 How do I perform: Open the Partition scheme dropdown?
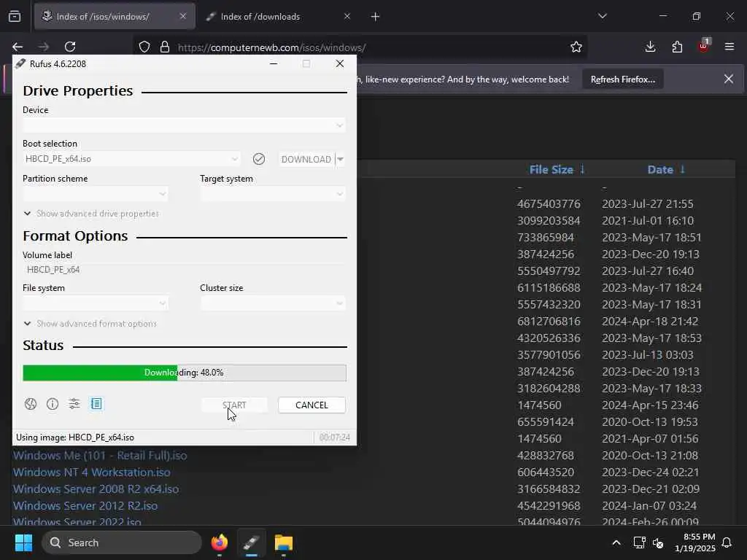tap(96, 194)
